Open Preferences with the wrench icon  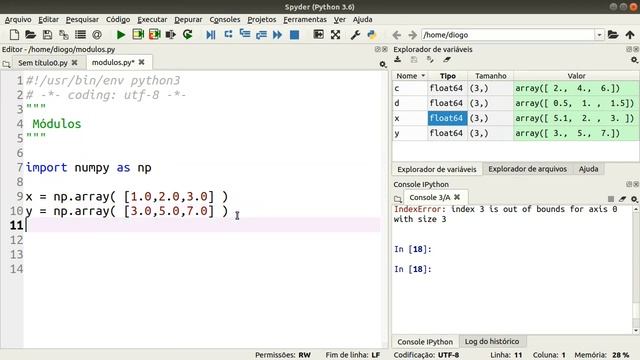(355, 35)
